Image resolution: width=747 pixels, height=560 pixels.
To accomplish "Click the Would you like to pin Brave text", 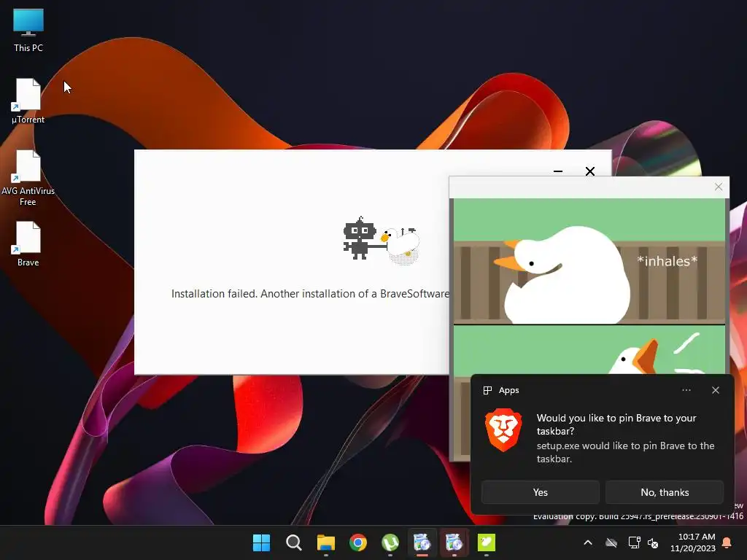I will pyautogui.click(x=616, y=424).
